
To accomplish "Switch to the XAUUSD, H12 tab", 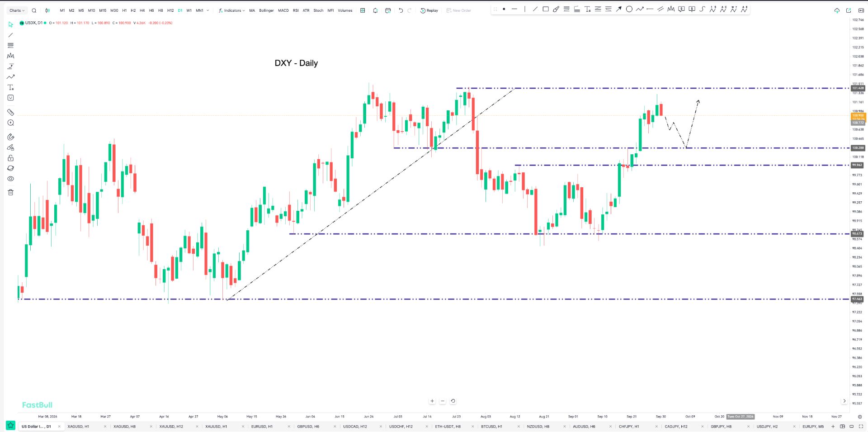I will (x=171, y=427).
